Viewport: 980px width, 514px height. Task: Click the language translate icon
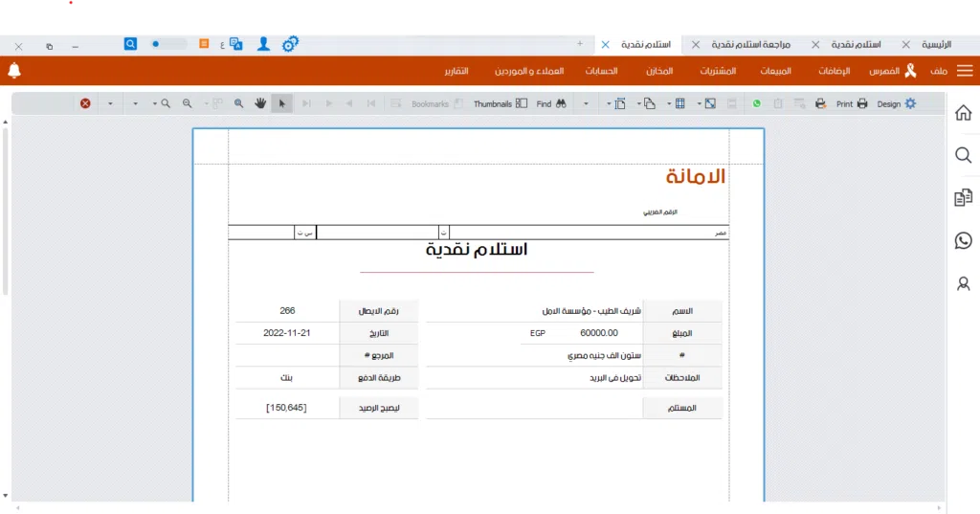click(235, 44)
